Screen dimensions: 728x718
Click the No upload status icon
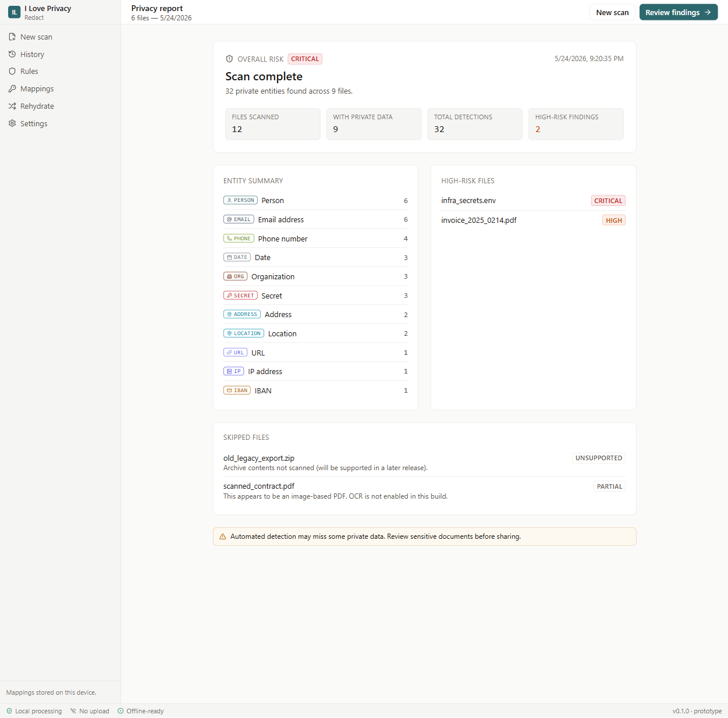point(73,711)
